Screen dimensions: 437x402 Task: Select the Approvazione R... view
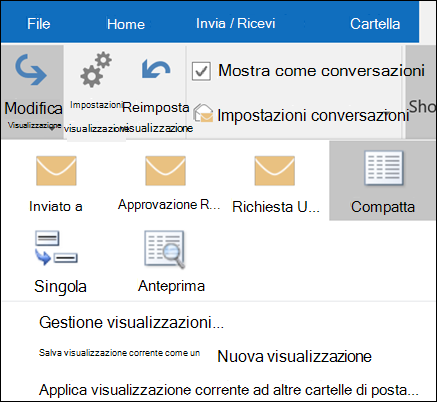[x=169, y=183]
